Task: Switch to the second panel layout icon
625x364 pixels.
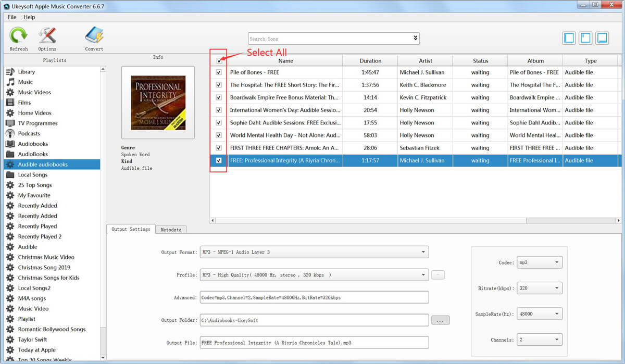Action: point(585,38)
